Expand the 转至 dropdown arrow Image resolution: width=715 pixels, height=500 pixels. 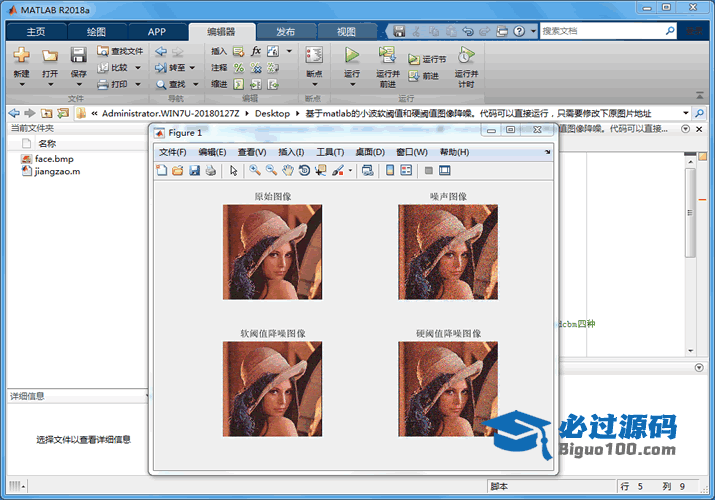pyautogui.click(x=192, y=68)
